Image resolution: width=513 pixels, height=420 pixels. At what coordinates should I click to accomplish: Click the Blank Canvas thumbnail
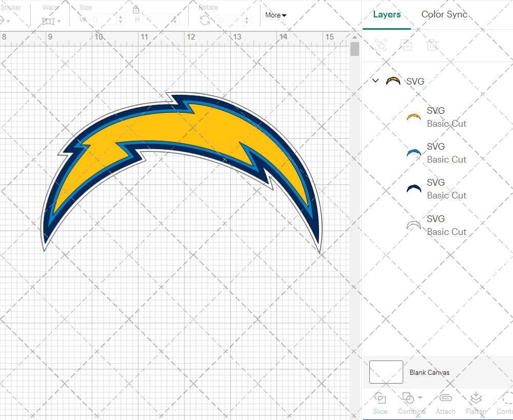point(386,372)
